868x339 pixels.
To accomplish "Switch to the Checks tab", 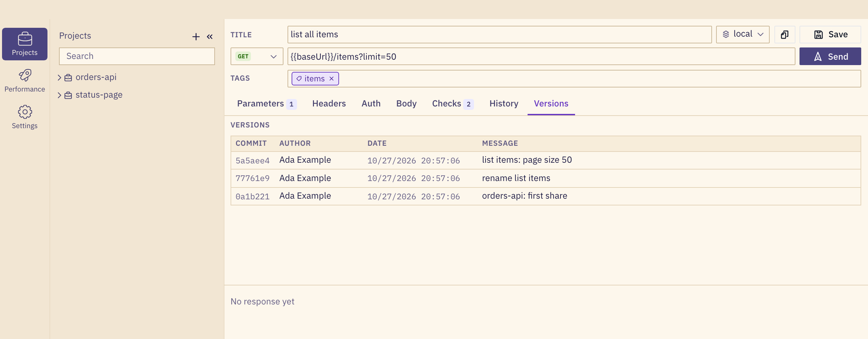I will pyautogui.click(x=453, y=104).
